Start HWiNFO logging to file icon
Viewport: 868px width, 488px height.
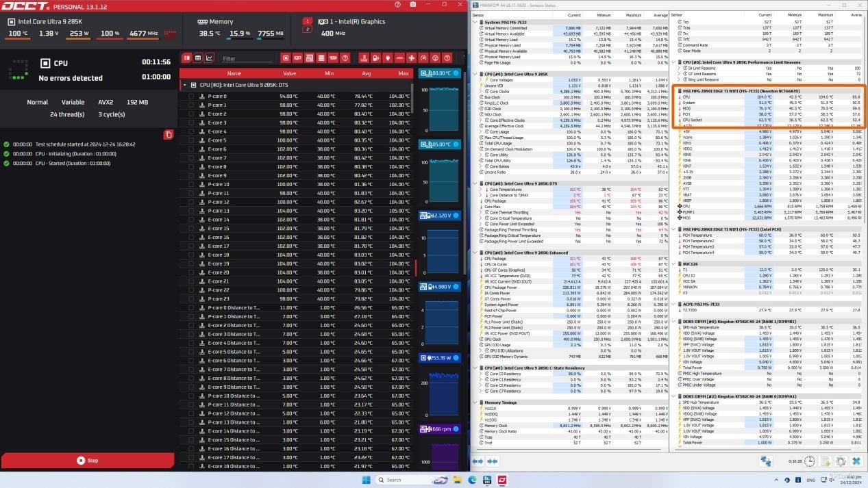(826, 461)
